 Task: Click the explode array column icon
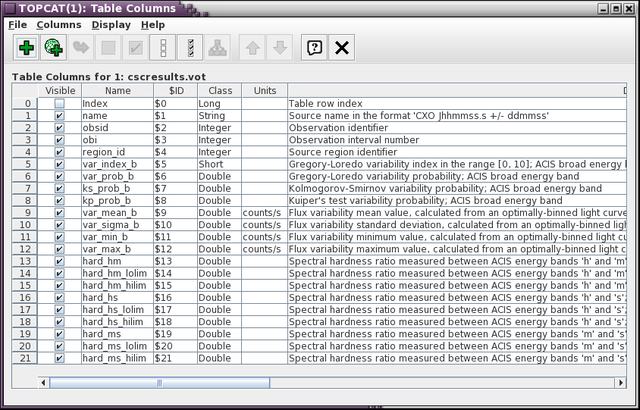point(217,48)
